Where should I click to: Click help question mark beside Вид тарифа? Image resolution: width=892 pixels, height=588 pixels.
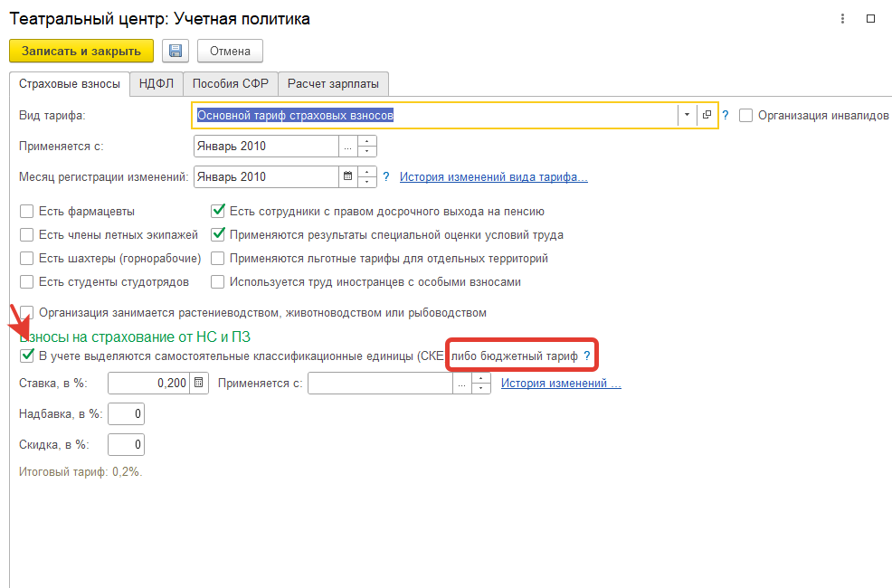click(726, 116)
